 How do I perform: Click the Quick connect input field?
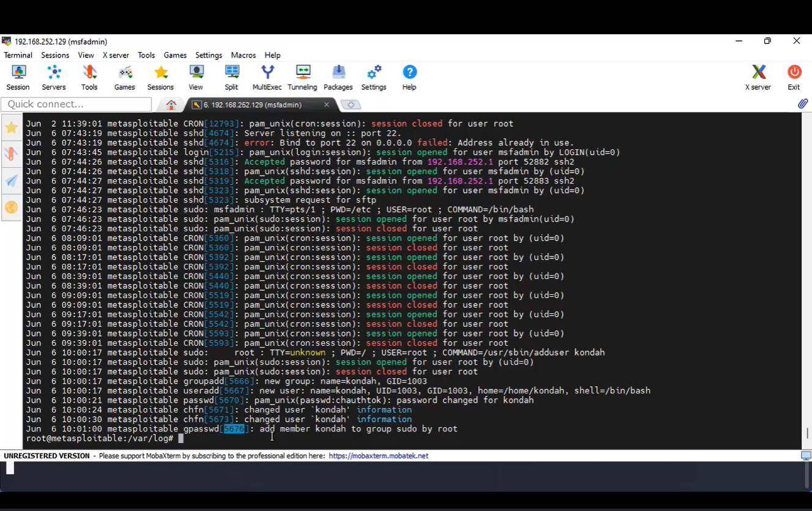[76, 105]
